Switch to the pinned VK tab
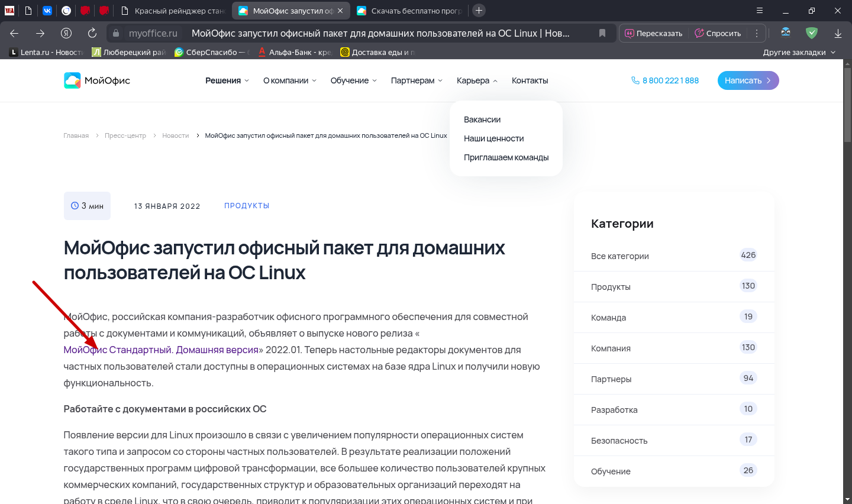Screen dimensions: 852x504 click(x=47, y=11)
